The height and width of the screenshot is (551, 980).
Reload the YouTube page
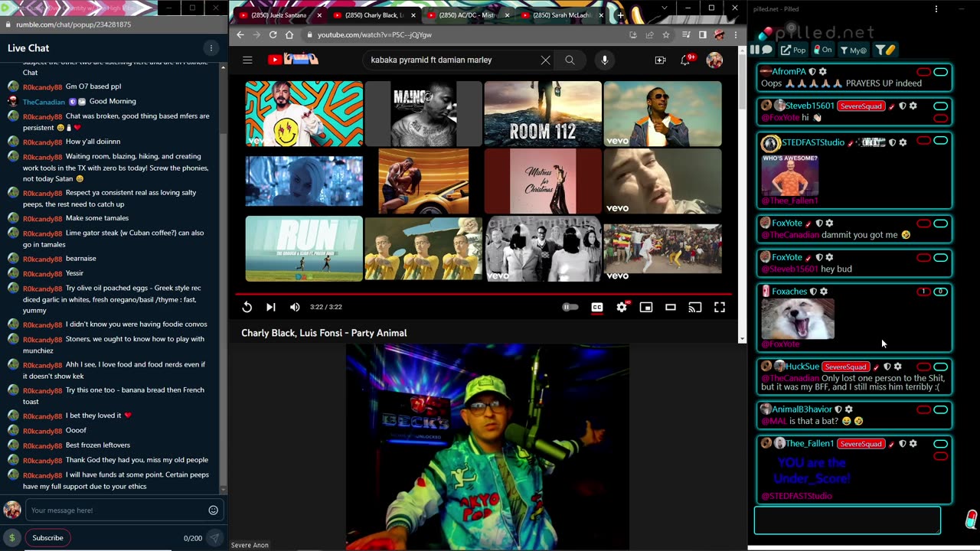273,34
